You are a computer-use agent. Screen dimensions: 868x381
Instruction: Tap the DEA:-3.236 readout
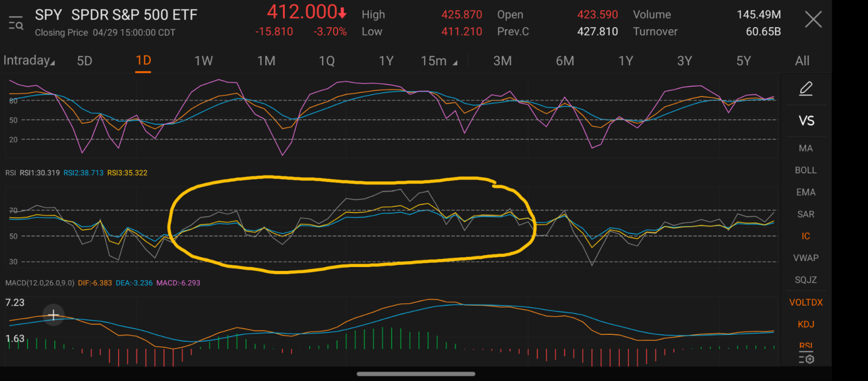[x=134, y=283]
